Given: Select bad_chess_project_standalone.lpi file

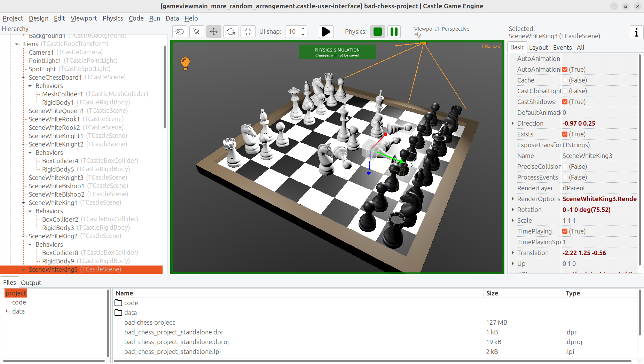Looking at the screenshot, I should pyautogui.click(x=172, y=352).
